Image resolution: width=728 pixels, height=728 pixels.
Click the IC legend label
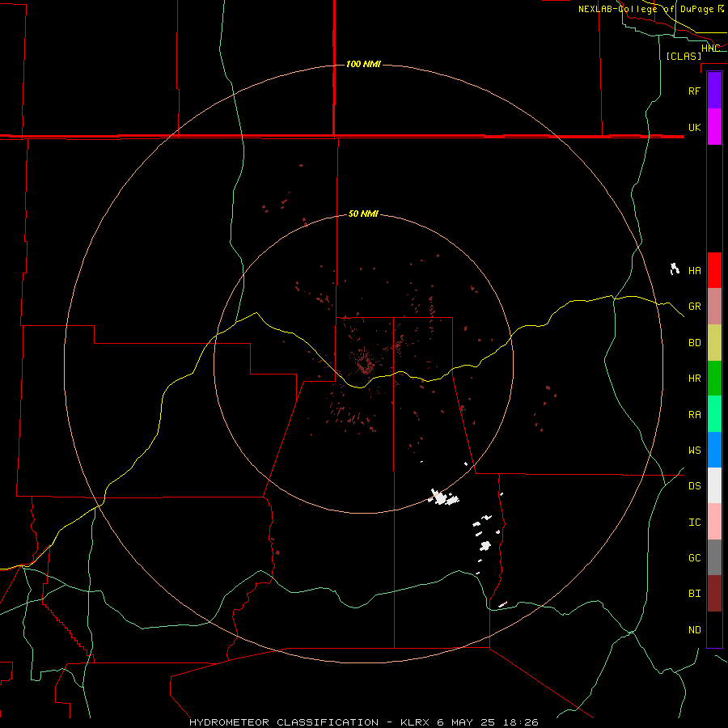tap(694, 523)
